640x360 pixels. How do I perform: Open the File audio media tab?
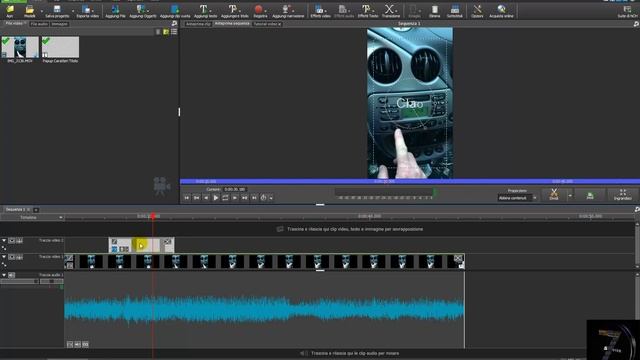point(39,24)
